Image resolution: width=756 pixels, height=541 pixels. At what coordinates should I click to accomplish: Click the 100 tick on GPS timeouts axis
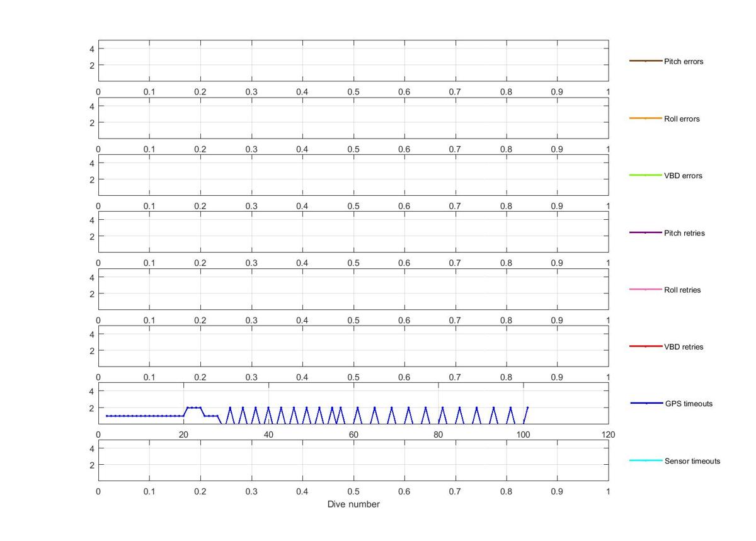[x=524, y=435]
